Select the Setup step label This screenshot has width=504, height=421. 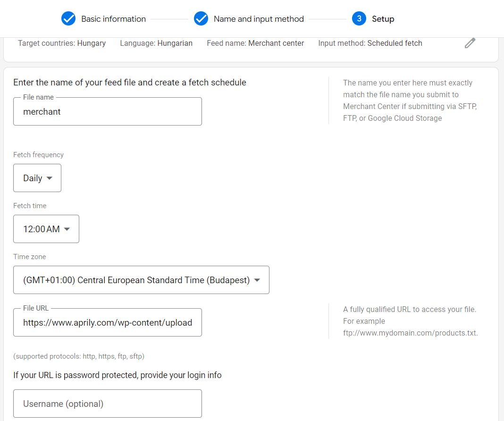click(x=383, y=19)
